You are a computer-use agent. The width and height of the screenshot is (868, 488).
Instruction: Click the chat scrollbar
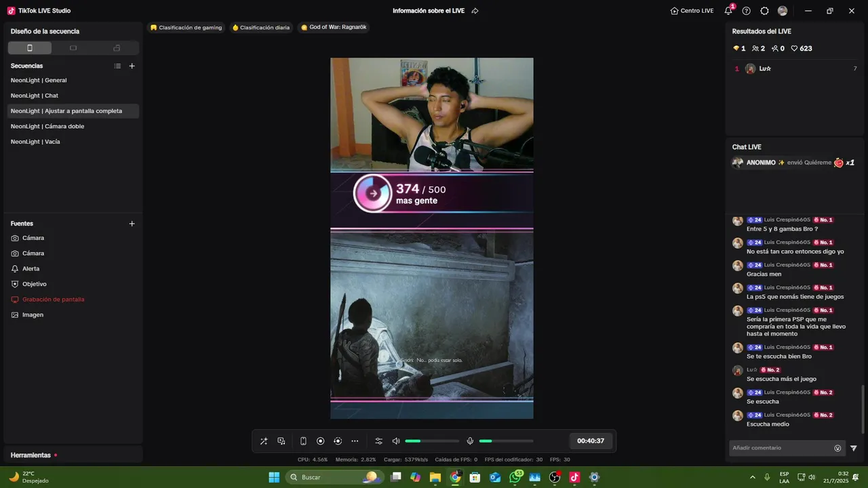(x=863, y=409)
